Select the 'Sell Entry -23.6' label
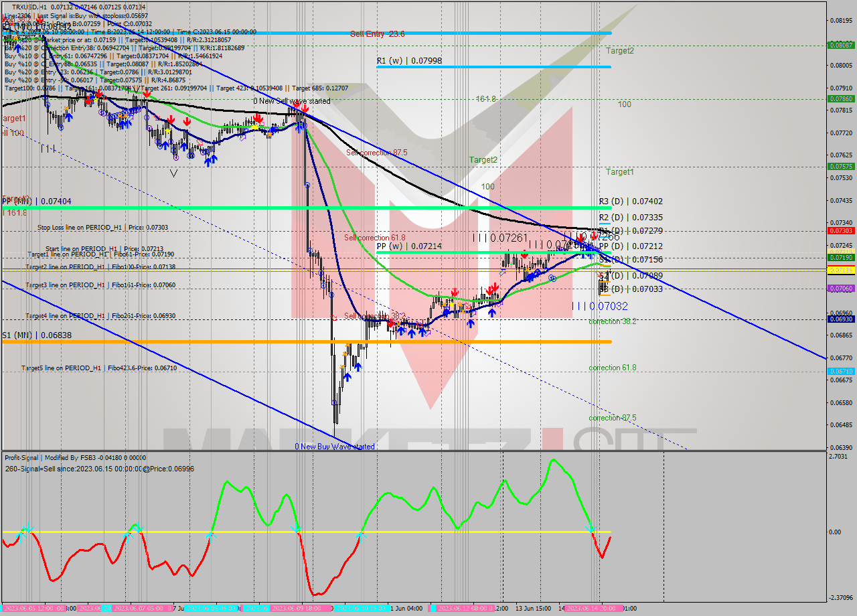 tap(378, 33)
